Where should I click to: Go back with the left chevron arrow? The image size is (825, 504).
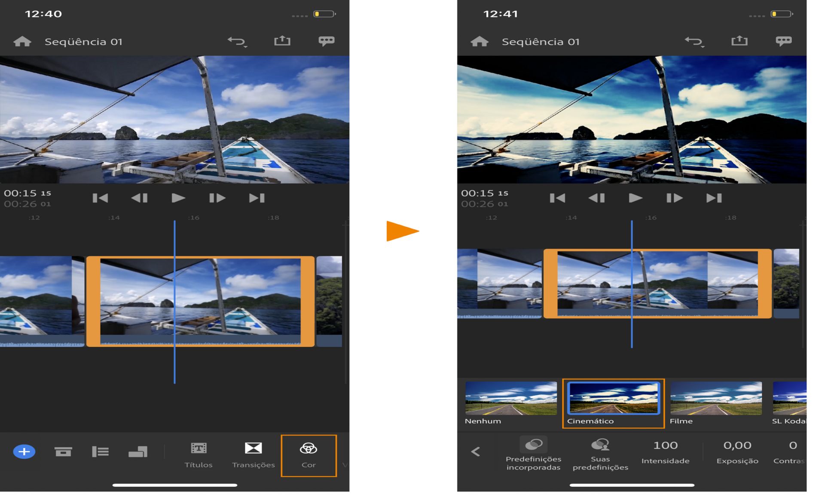pos(475,452)
